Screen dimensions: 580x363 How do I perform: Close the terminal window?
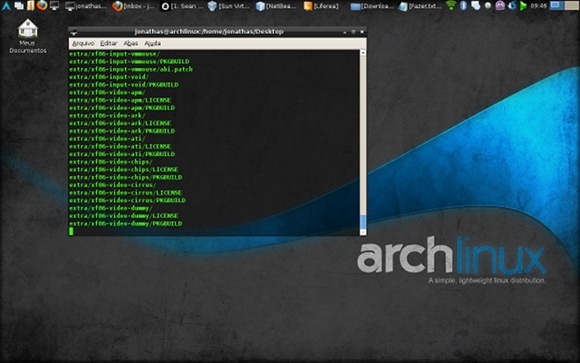pos(362,32)
